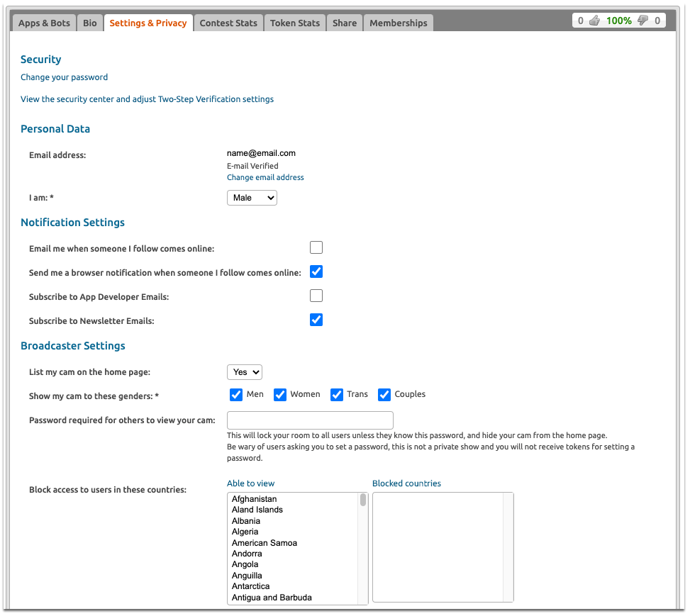Image resolution: width=690 pixels, height=616 pixels.
Task: Click the Change email address link
Action: click(x=265, y=177)
